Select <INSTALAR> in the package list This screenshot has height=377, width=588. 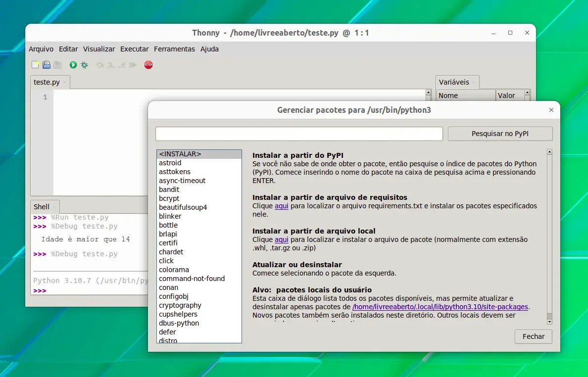click(x=199, y=154)
